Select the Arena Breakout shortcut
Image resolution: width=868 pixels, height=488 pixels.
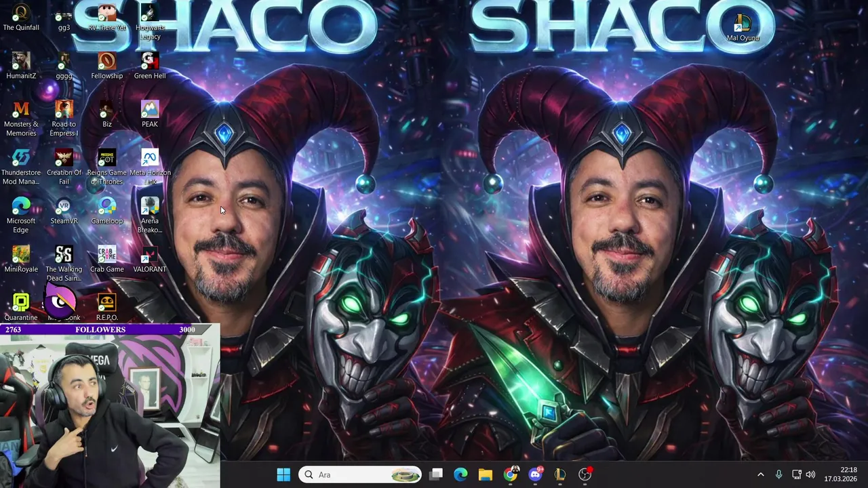point(150,215)
